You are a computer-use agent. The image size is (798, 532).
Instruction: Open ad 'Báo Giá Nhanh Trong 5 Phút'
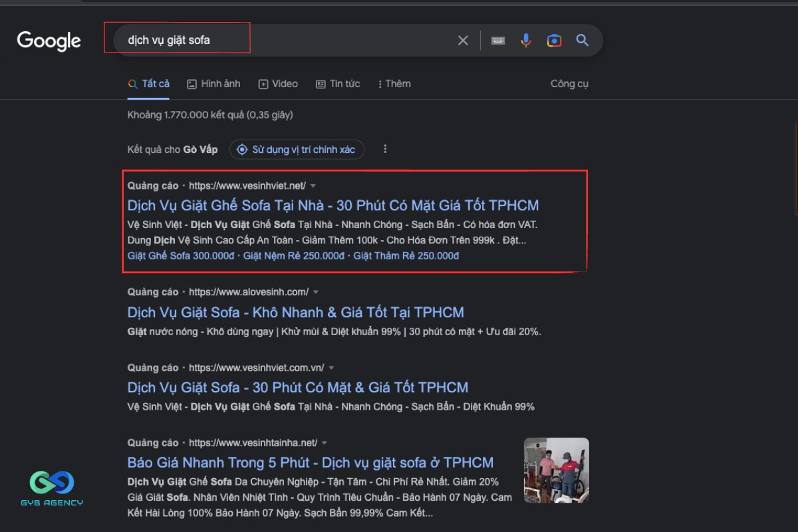coord(311,463)
